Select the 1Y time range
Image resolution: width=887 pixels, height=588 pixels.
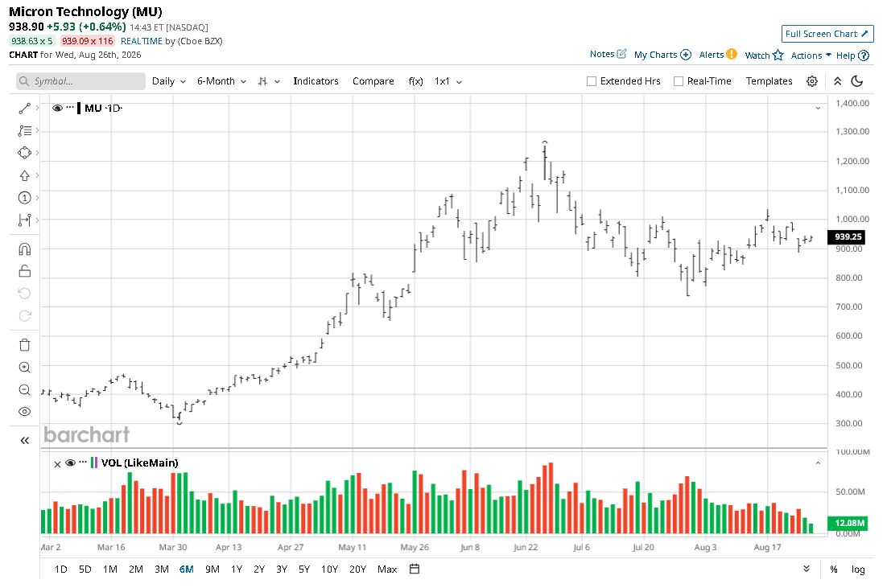click(x=237, y=569)
